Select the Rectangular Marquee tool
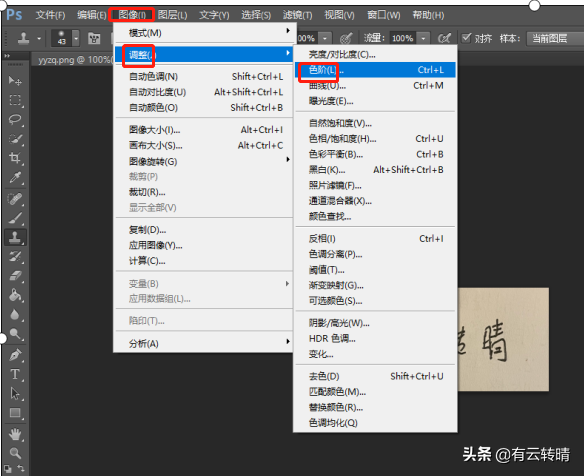Screen dimensions: 584x476 coord(15,100)
